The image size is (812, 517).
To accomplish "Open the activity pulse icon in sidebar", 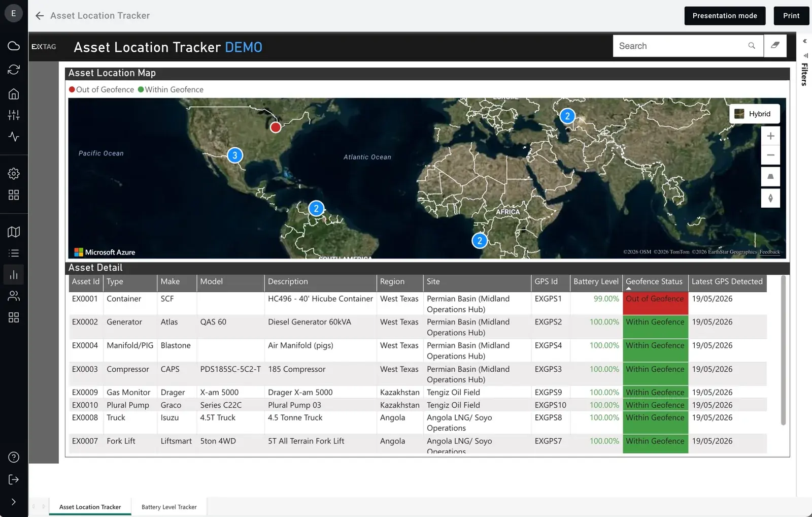I will click(x=14, y=137).
